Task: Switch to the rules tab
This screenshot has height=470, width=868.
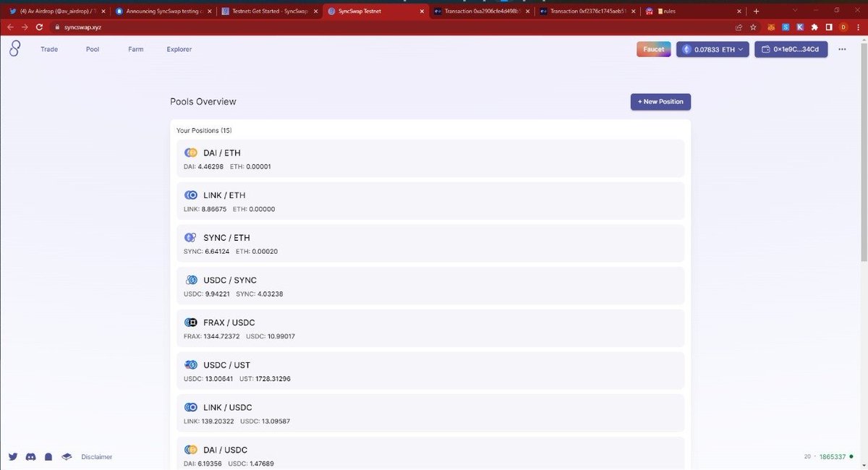Action: coord(692,12)
